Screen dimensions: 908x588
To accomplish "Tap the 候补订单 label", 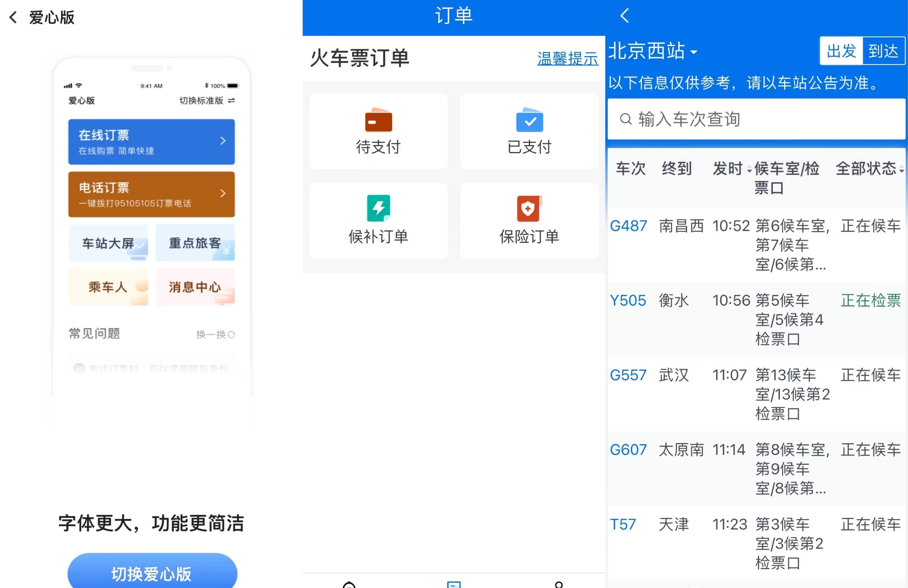I will tap(378, 236).
